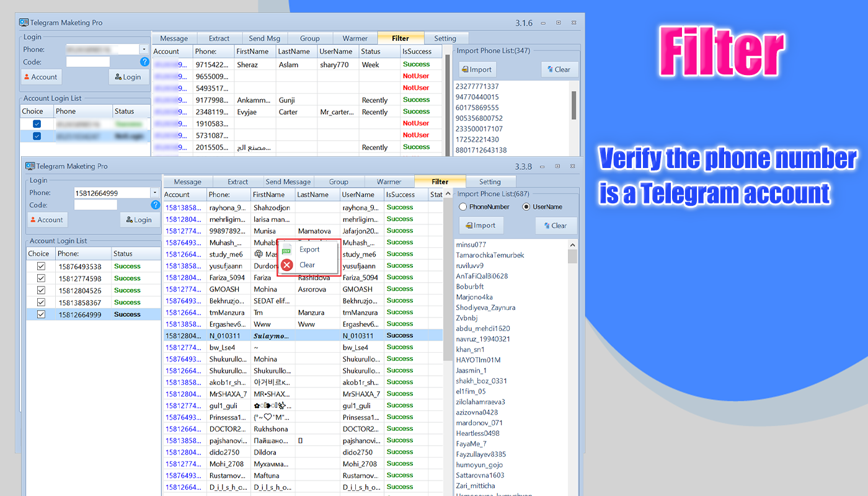This screenshot has width=868, height=496.
Task: Select username minsu077 in the import list
Action: click(x=471, y=245)
